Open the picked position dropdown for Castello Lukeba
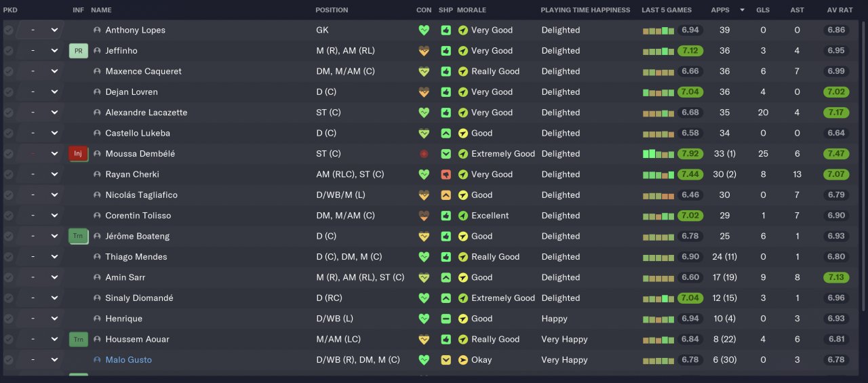The width and height of the screenshot is (868, 383). click(x=54, y=134)
